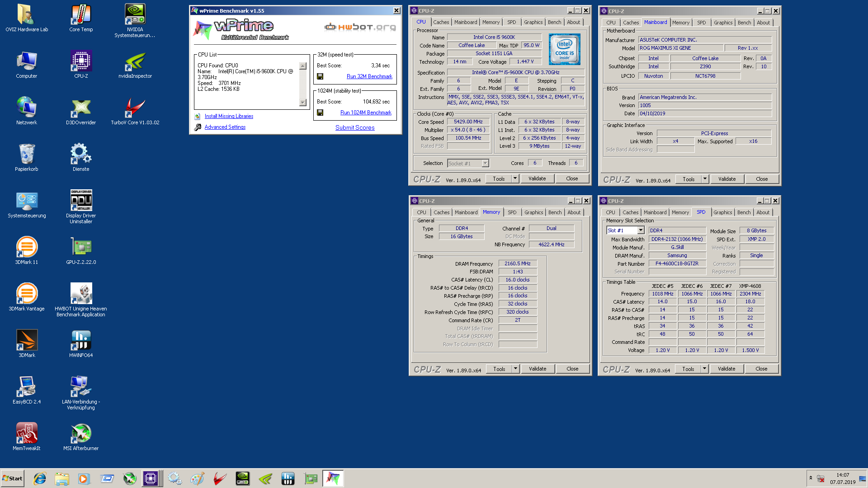Open wPrime Advanced Settings

pyautogui.click(x=225, y=127)
